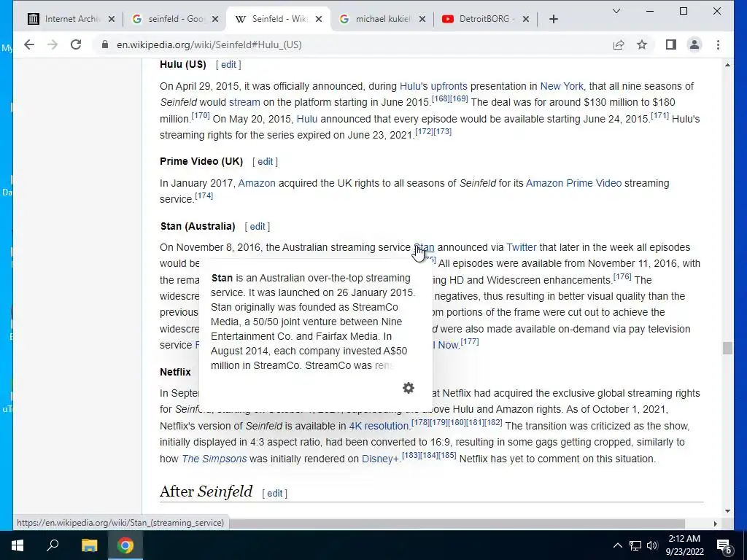Open the 4K resolution link
The width and height of the screenshot is (747, 560).
[x=379, y=426]
